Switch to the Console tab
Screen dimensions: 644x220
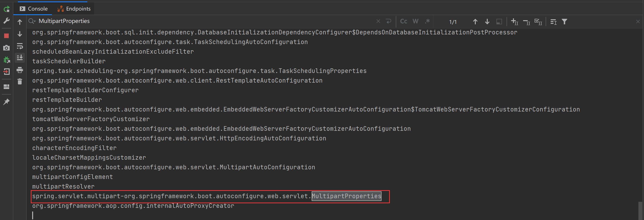tap(34, 9)
